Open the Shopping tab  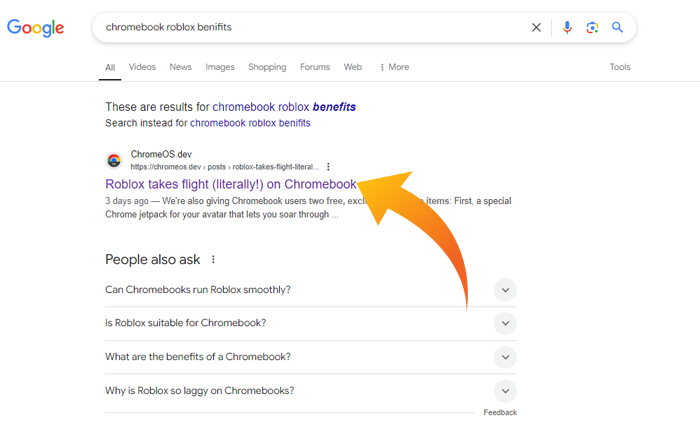pyautogui.click(x=267, y=67)
